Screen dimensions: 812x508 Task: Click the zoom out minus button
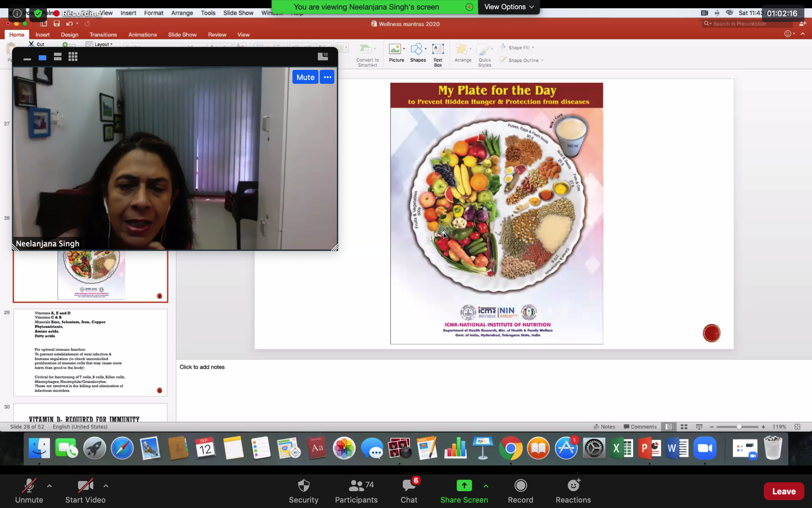pos(712,427)
